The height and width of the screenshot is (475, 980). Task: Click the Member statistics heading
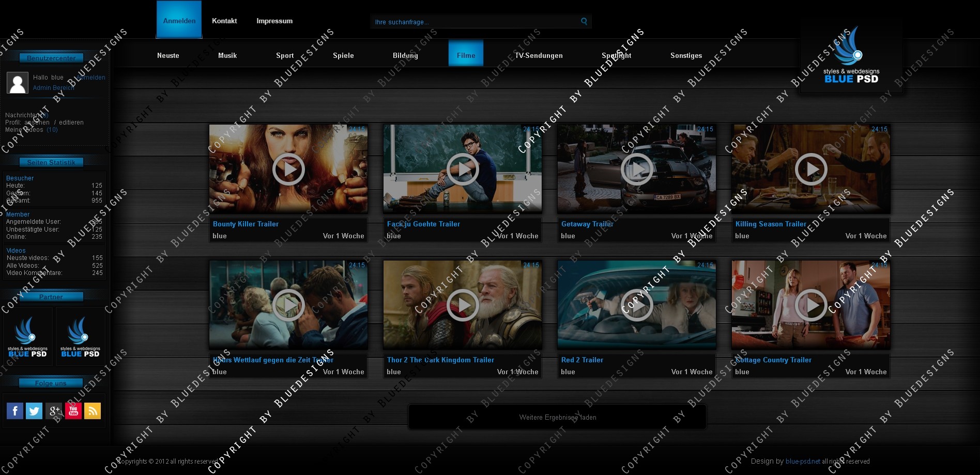pyautogui.click(x=18, y=214)
